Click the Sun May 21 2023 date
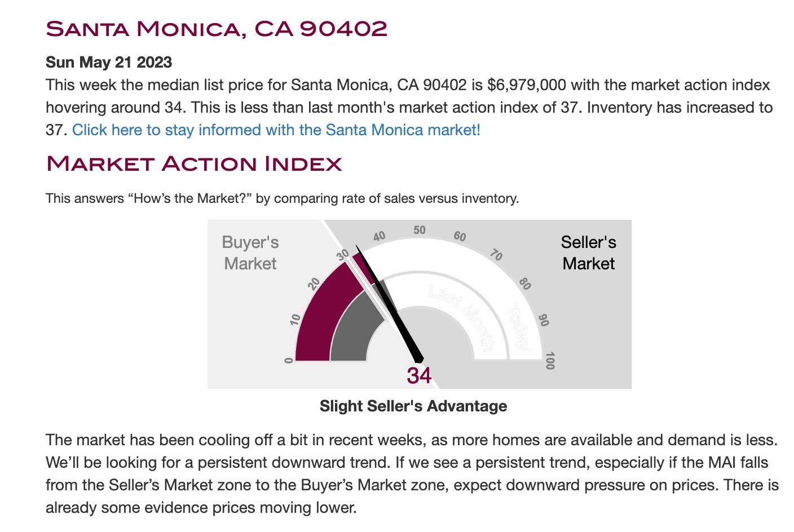 click(x=109, y=62)
